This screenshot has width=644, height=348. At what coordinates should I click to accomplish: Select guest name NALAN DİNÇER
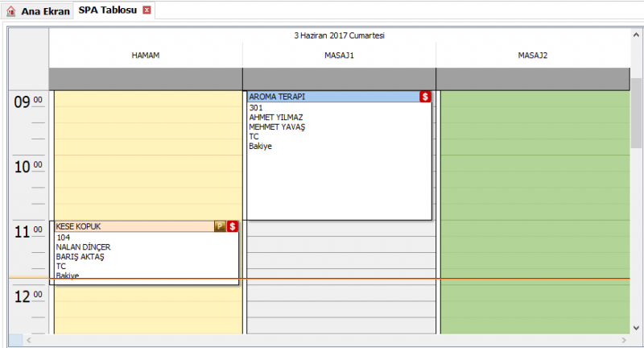[x=84, y=247]
